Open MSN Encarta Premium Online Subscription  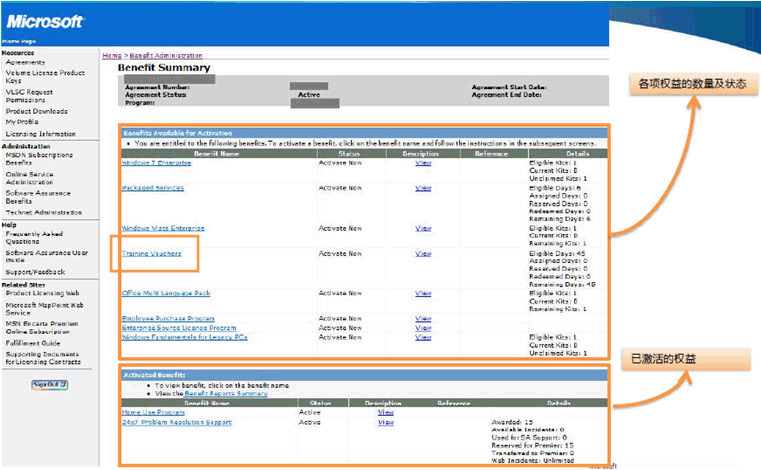click(42, 328)
